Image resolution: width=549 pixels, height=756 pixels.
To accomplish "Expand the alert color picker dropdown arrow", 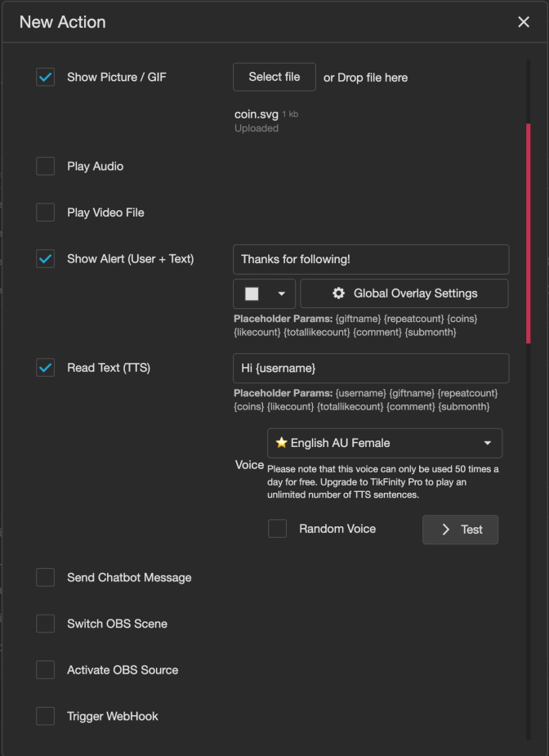I will pos(282,294).
